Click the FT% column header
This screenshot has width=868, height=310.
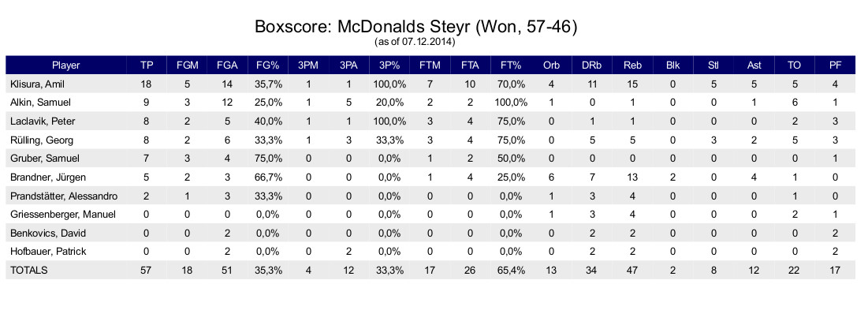[x=511, y=65]
